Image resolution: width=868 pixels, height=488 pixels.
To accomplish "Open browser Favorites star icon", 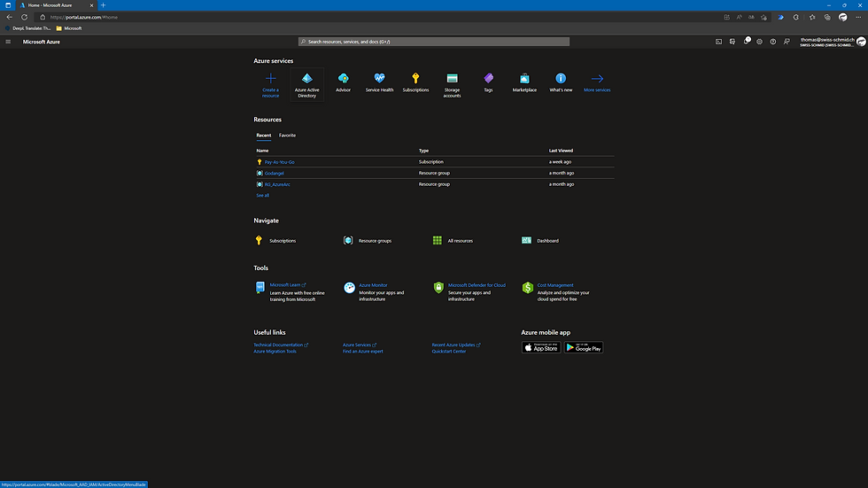I will 812,17.
